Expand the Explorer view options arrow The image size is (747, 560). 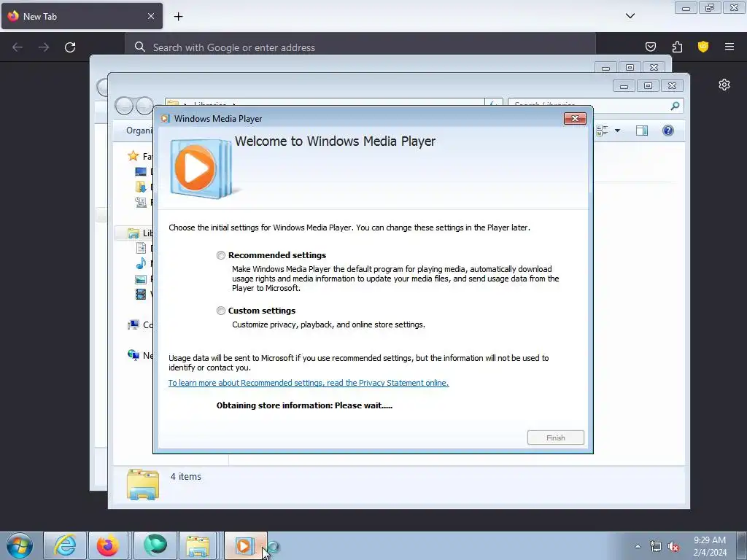pyautogui.click(x=617, y=131)
